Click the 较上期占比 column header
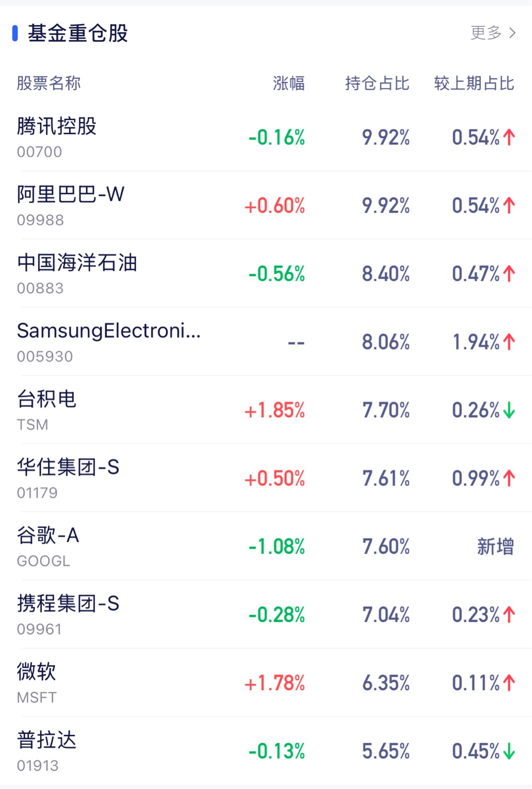 pos(474,83)
